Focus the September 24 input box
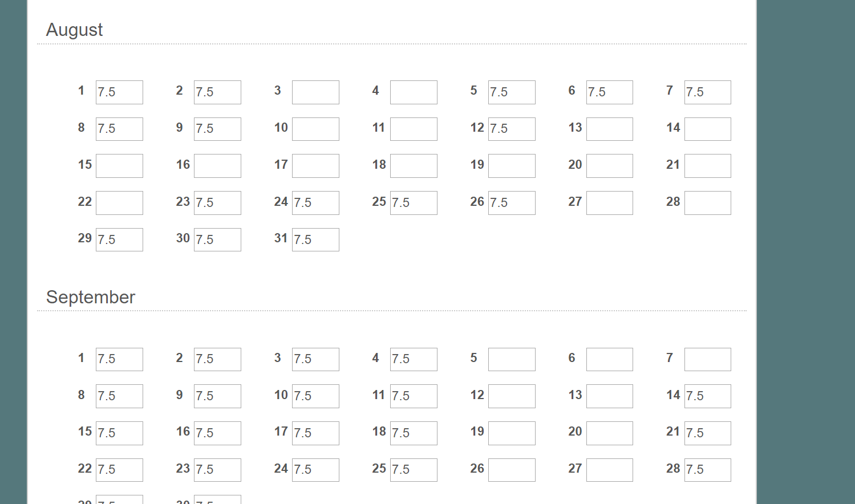 point(315,470)
